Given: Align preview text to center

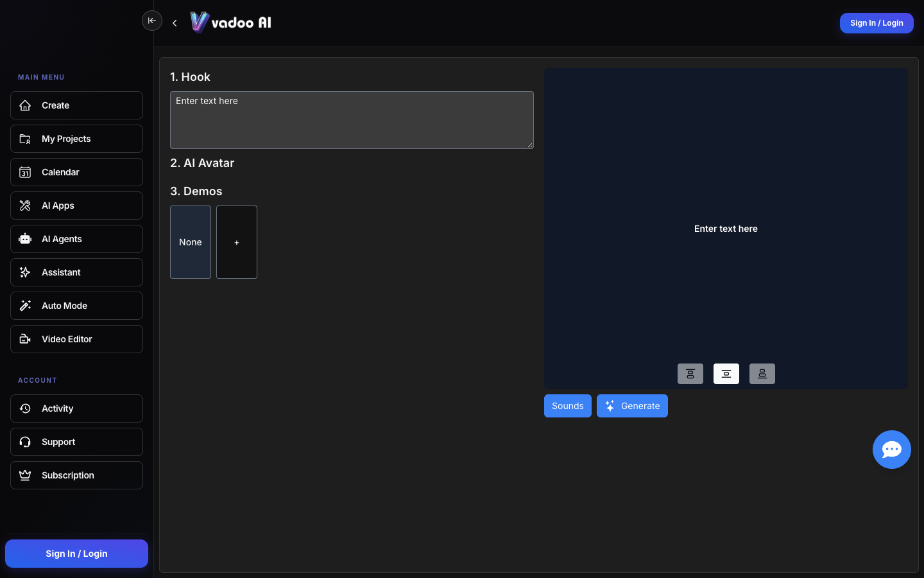Looking at the screenshot, I should point(726,374).
